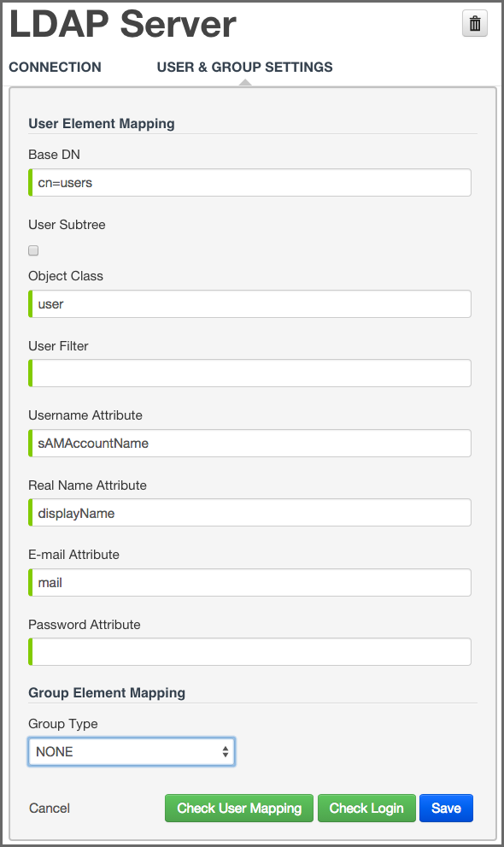
Task: Click the empty Password Attribute field
Action: pyautogui.click(x=250, y=651)
